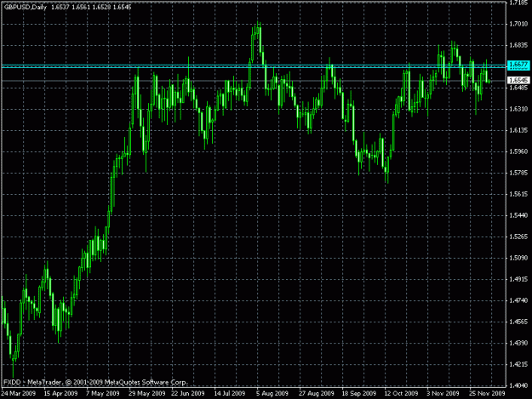This screenshot has width=532, height=399.
Task: Click the 5 Aug 2009 date label
Action: (272, 394)
